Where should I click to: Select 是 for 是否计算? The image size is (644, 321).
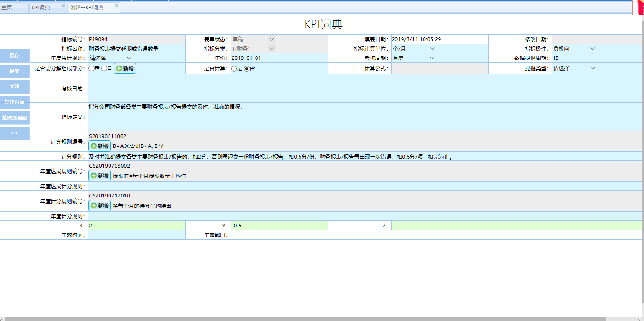234,68
